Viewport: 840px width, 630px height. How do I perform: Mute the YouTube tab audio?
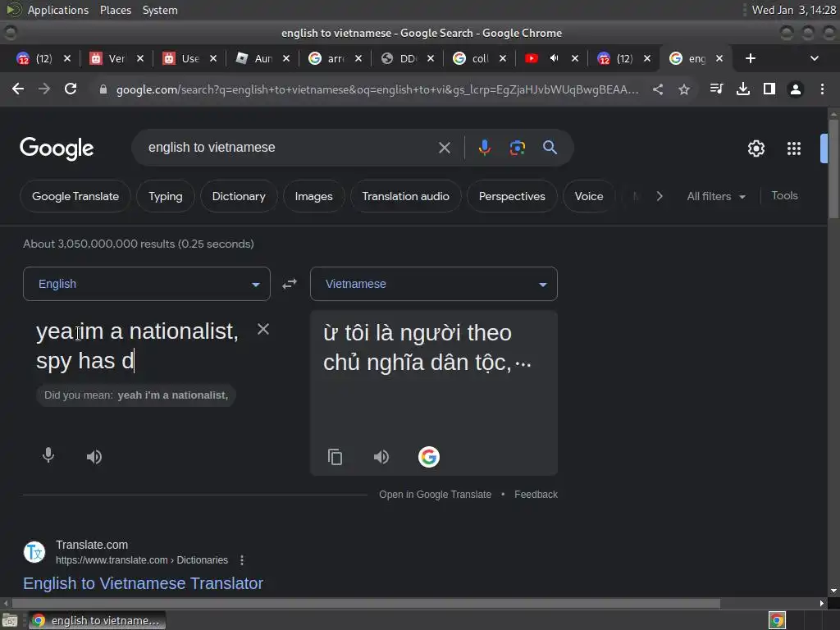click(x=555, y=58)
